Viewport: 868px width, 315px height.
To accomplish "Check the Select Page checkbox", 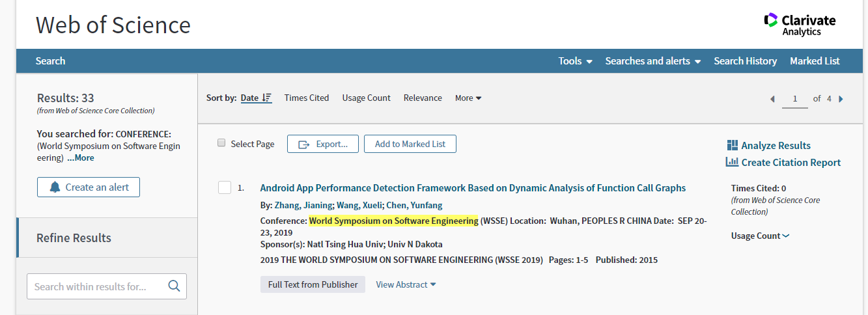I will coord(221,143).
